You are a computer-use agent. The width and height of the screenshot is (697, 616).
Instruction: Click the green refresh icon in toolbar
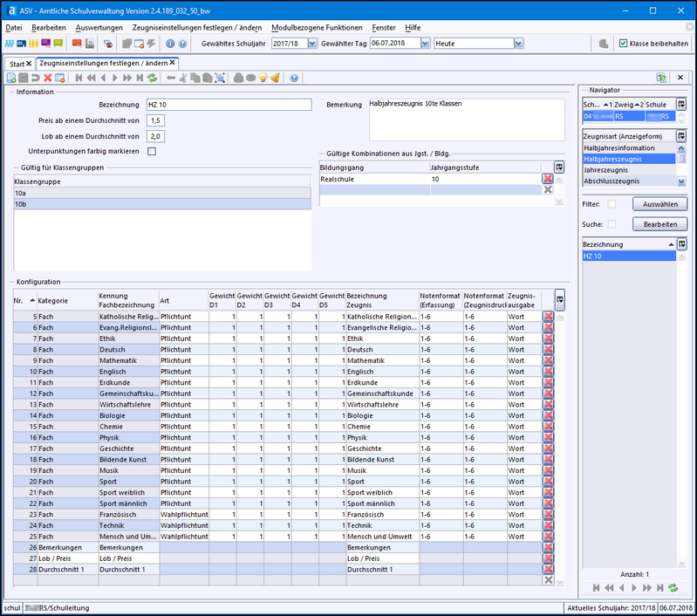pyautogui.click(x=152, y=78)
